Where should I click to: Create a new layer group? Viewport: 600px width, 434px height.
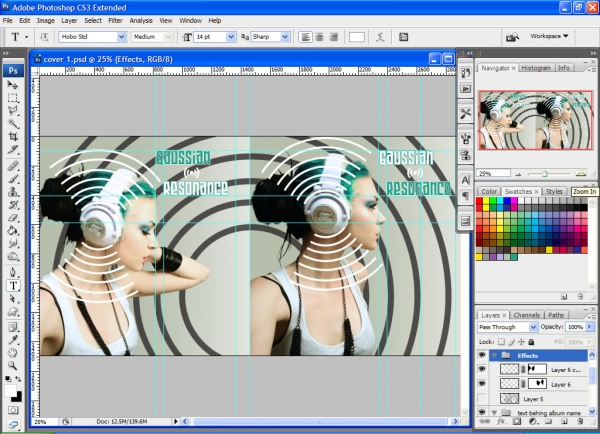pos(548,421)
